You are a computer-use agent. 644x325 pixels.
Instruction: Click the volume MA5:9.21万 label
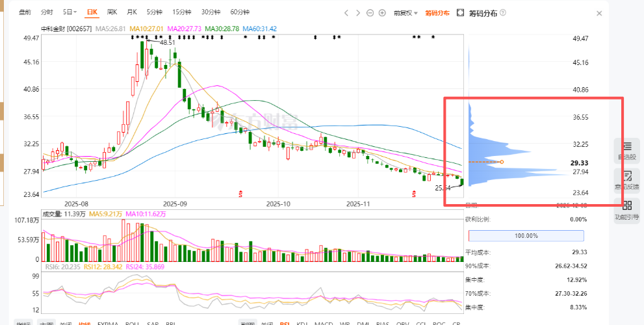(104, 214)
